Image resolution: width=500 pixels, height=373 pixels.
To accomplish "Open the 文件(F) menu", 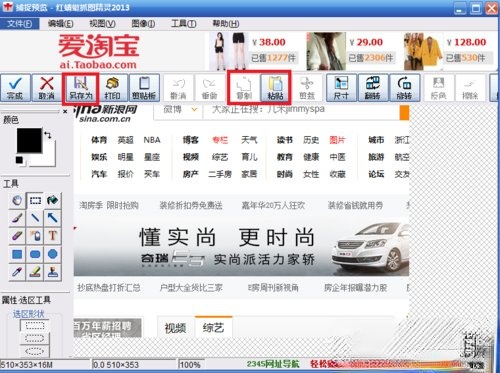I will coord(20,24).
